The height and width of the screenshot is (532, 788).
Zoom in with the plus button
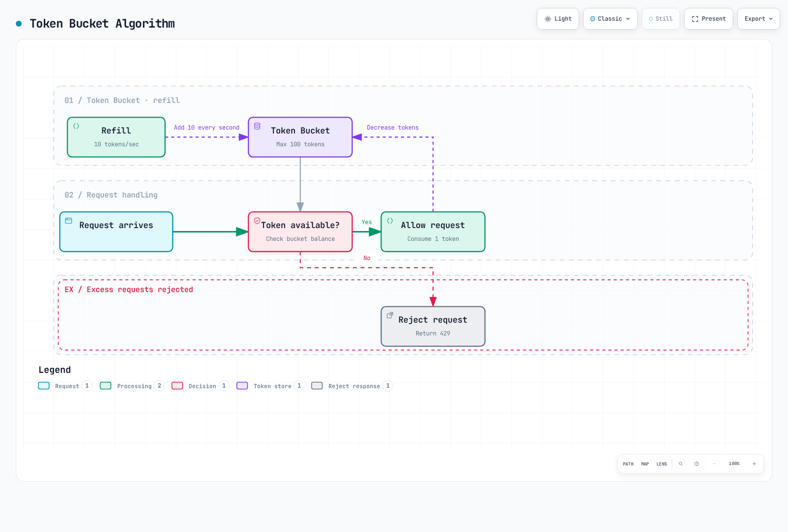pyautogui.click(x=754, y=464)
